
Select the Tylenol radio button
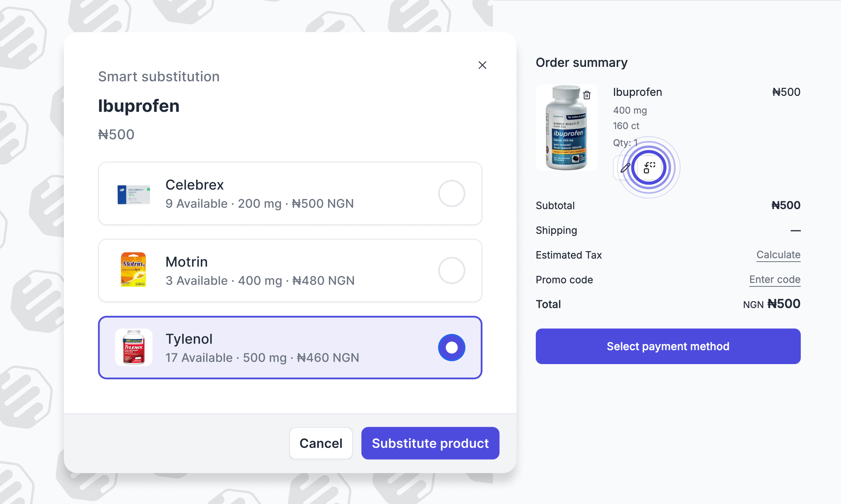(x=451, y=347)
